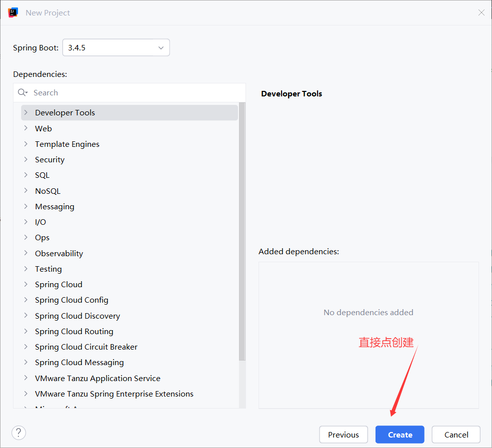This screenshot has height=448, width=492.
Task: Expand VMware Tanzu Spring Enterprise Extensions chevron
Action: point(26,393)
